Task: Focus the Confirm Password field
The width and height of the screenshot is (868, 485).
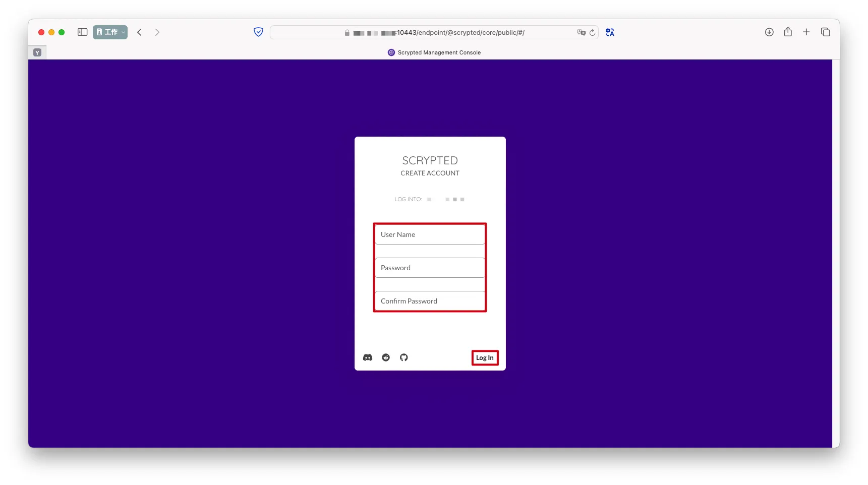Action: pos(430,301)
